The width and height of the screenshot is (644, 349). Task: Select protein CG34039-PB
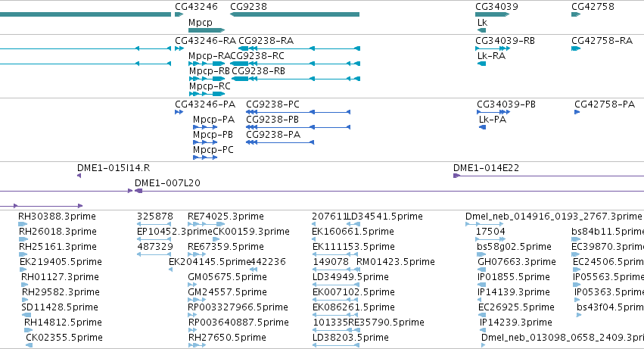click(506, 104)
